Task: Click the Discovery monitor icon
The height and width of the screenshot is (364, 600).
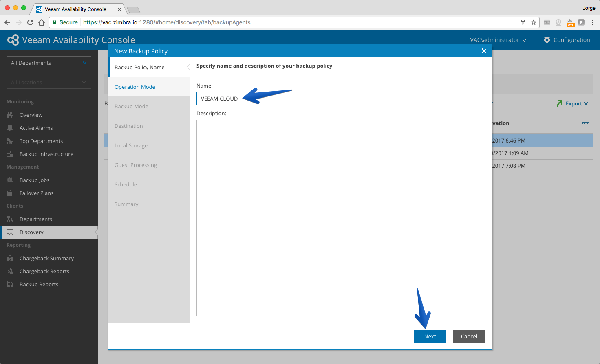Action: point(10,232)
